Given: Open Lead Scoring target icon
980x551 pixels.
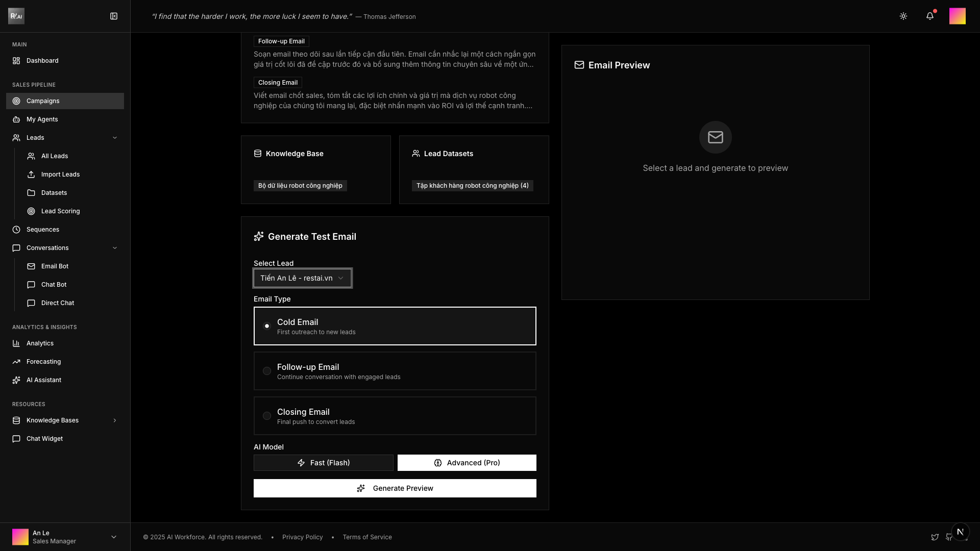Looking at the screenshot, I should pyautogui.click(x=31, y=211).
